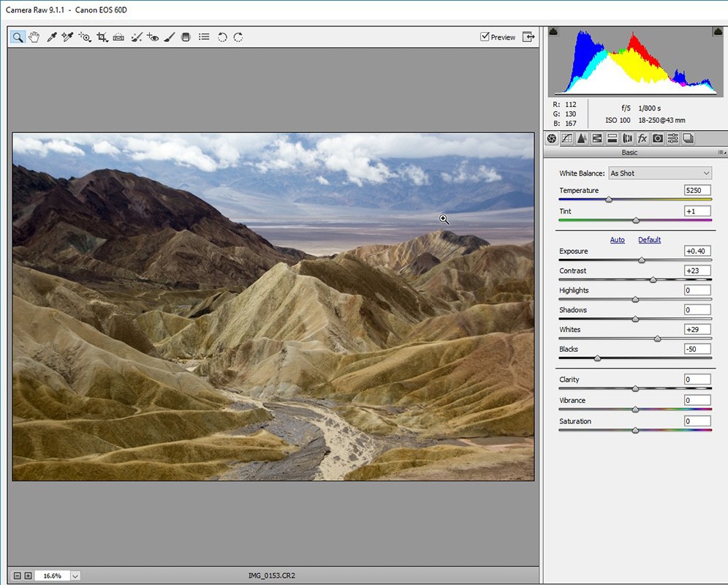Open the Presets panel tab
Viewport: 728px width, 585px height.
pyautogui.click(x=673, y=138)
